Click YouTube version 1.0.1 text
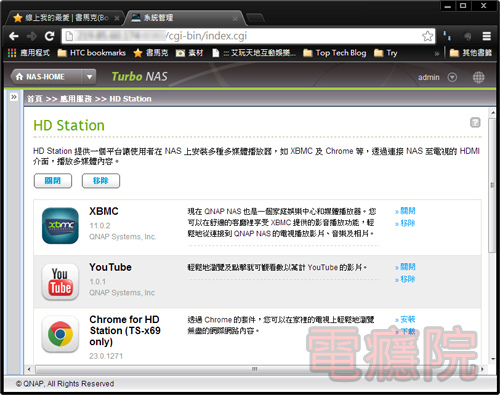500x395 pixels. 98,282
